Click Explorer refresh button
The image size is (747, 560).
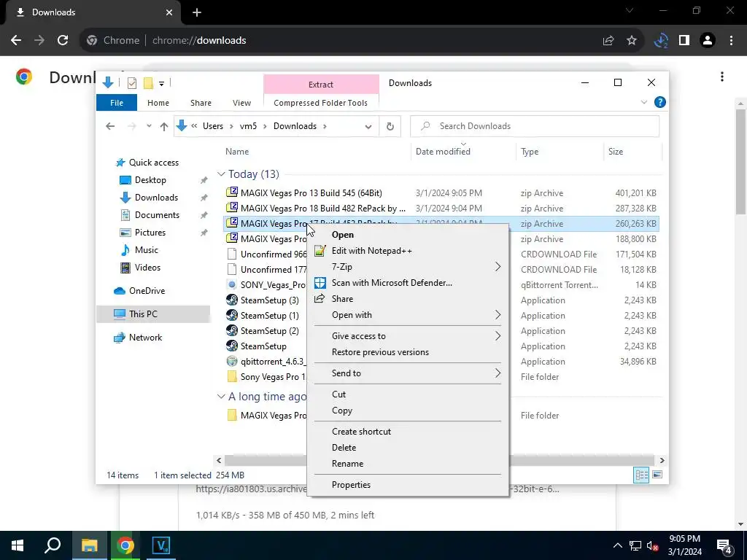click(390, 126)
